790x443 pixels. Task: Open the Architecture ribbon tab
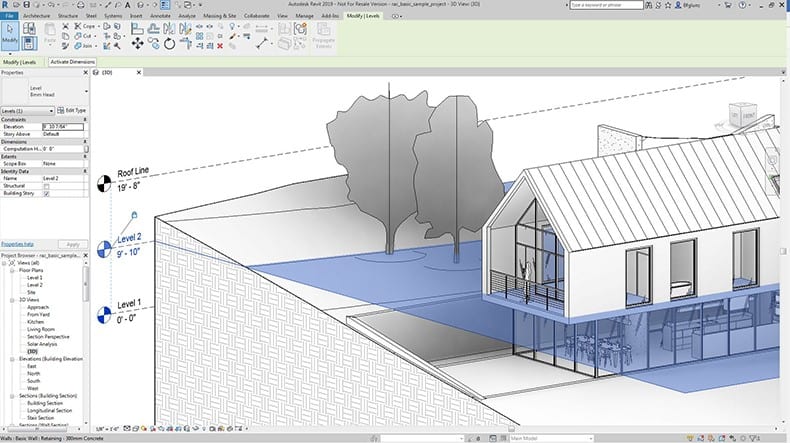click(x=36, y=16)
